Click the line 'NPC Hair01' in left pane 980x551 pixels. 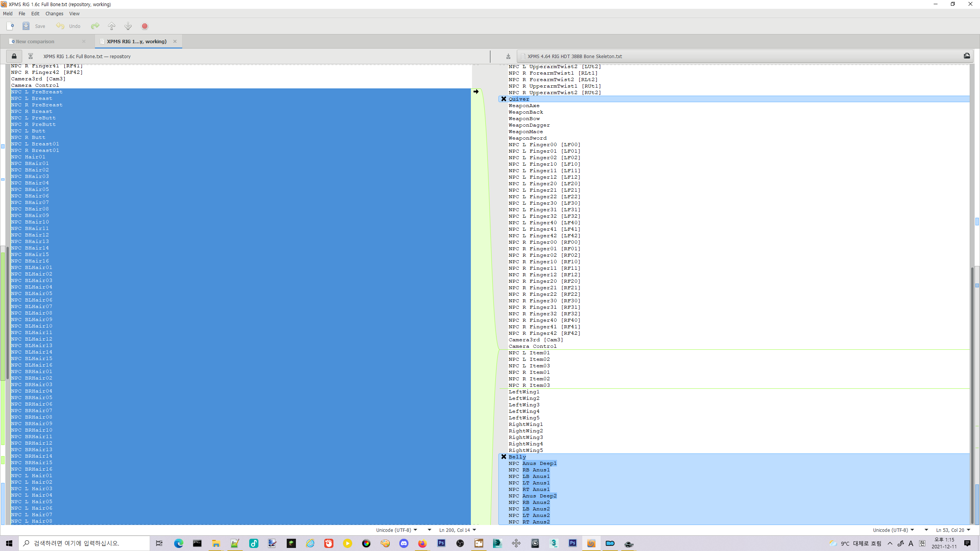coord(28,157)
